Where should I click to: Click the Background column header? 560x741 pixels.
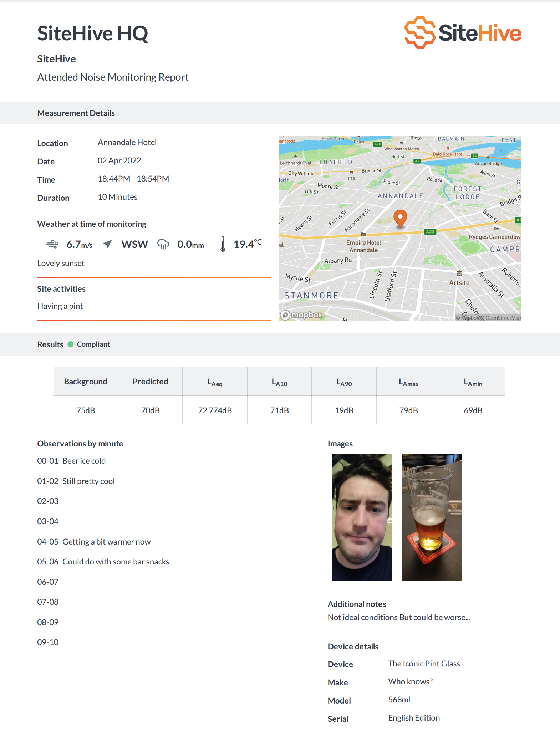coord(86,382)
